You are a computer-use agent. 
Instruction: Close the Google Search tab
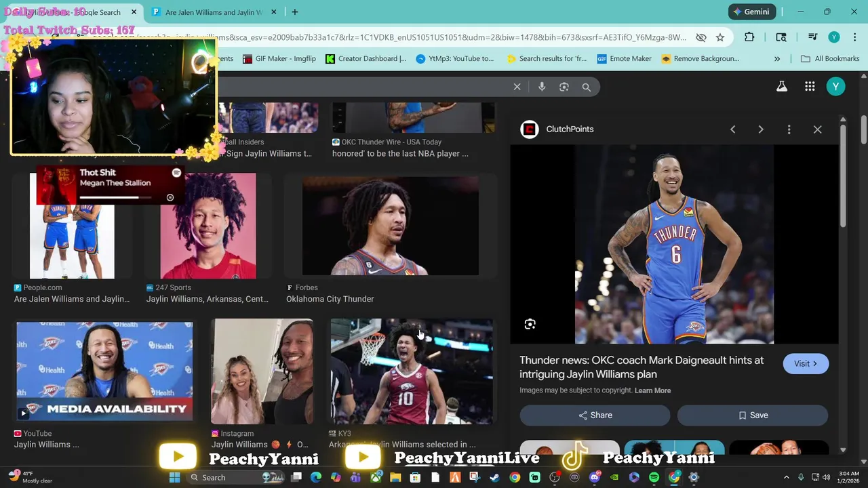coord(134,12)
